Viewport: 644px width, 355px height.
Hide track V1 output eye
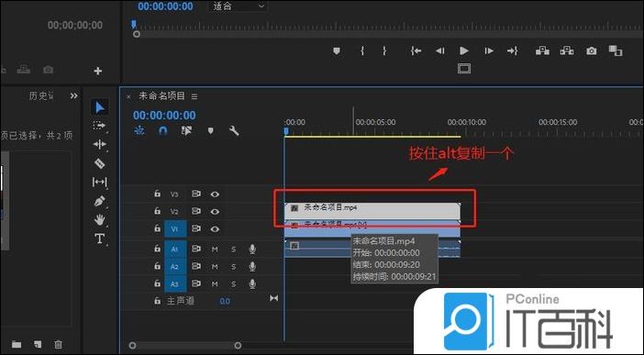(x=215, y=229)
